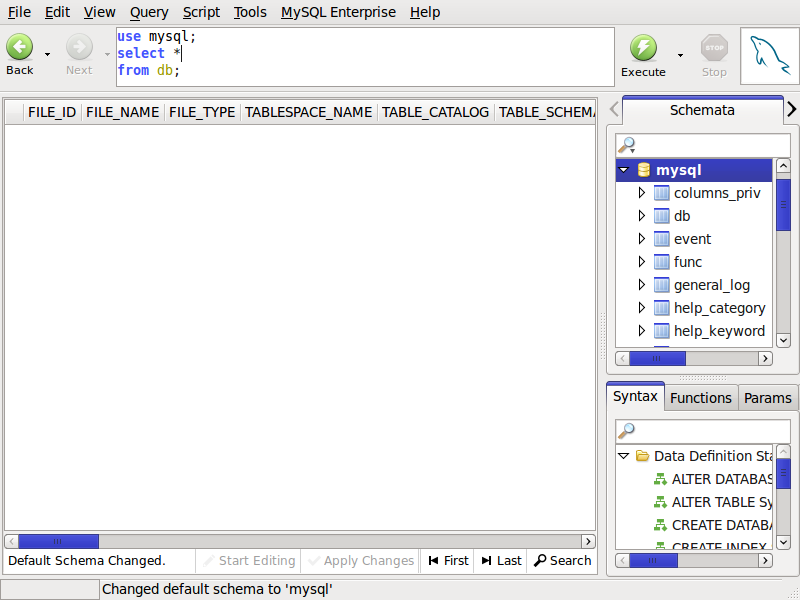
Task: Expand the db table node
Action: click(x=642, y=216)
